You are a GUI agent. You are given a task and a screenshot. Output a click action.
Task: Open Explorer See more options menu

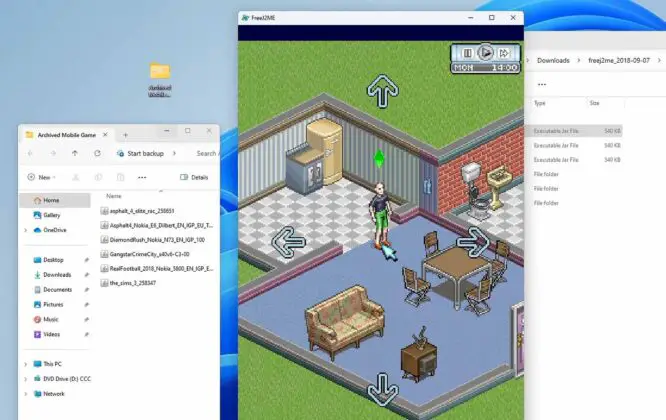coord(142,178)
